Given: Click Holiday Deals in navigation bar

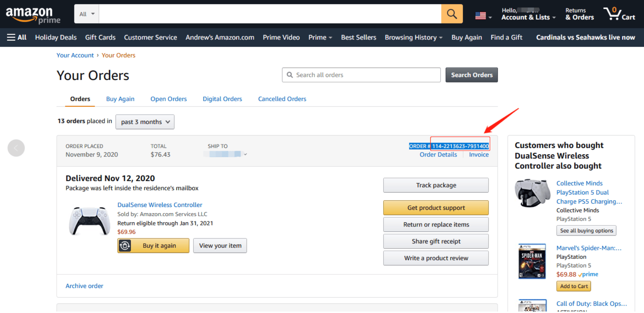Looking at the screenshot, I should click(x=56, y=37).
